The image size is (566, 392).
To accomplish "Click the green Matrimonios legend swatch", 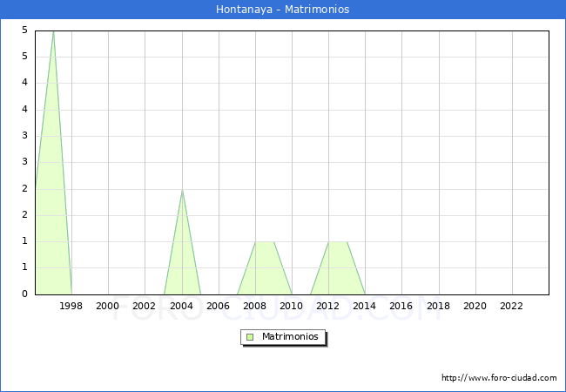I will (250, 337).
